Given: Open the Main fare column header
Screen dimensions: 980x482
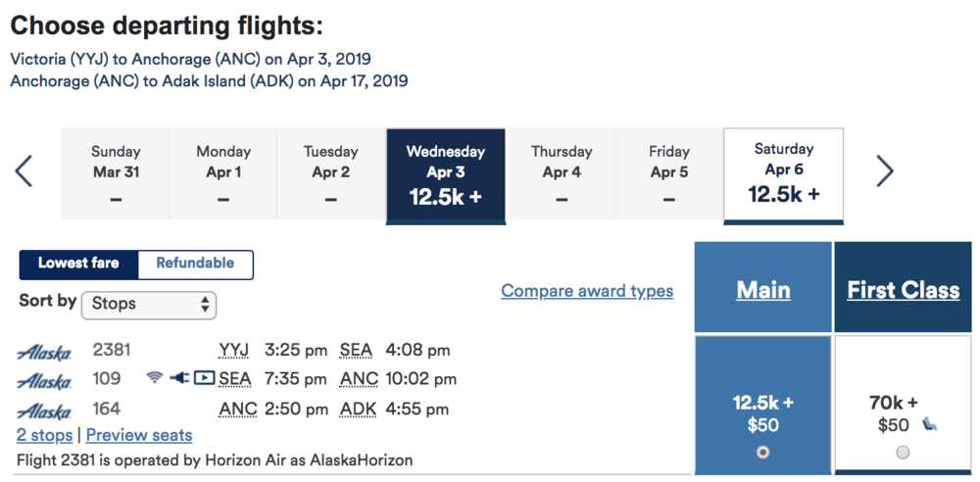Looking at the screenshot, I should pyautogui.click(x=763, y=290).
